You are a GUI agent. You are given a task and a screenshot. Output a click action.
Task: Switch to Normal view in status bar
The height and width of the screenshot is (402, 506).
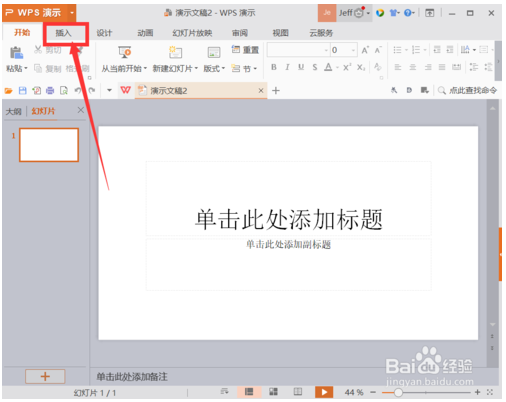click(x=249, y=392)
